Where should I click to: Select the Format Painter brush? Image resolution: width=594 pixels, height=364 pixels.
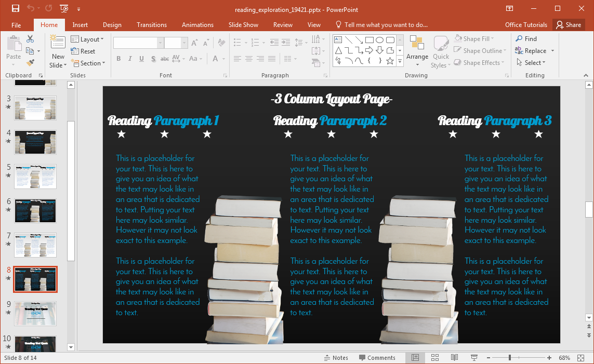30,62
